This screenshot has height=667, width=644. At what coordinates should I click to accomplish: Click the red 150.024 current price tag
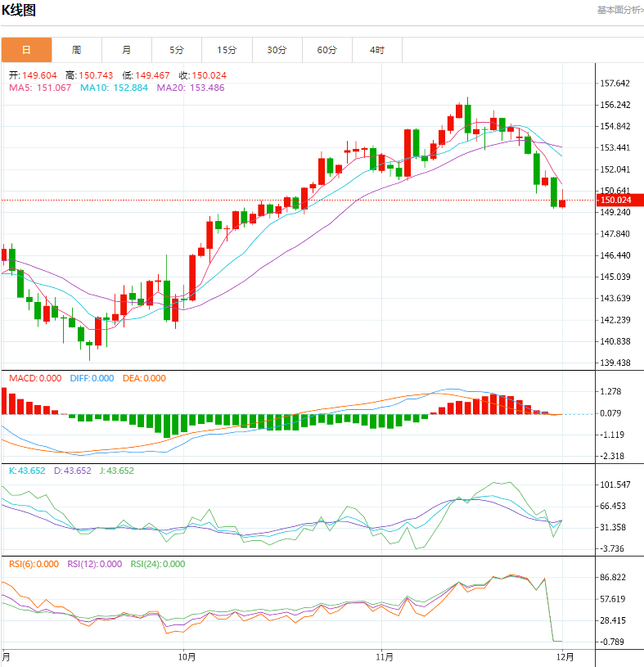pos(618,200)
